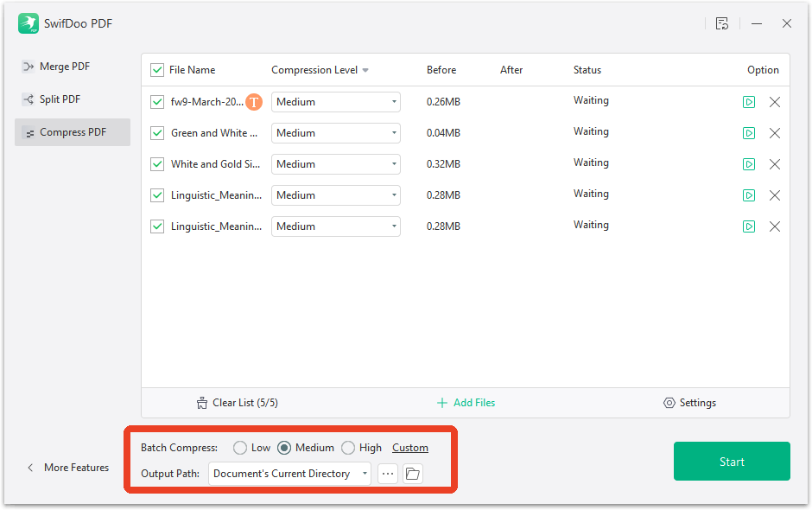The image size is (812, 510).
Task: Switch to Split PDF
Action: tap(73, 99)
